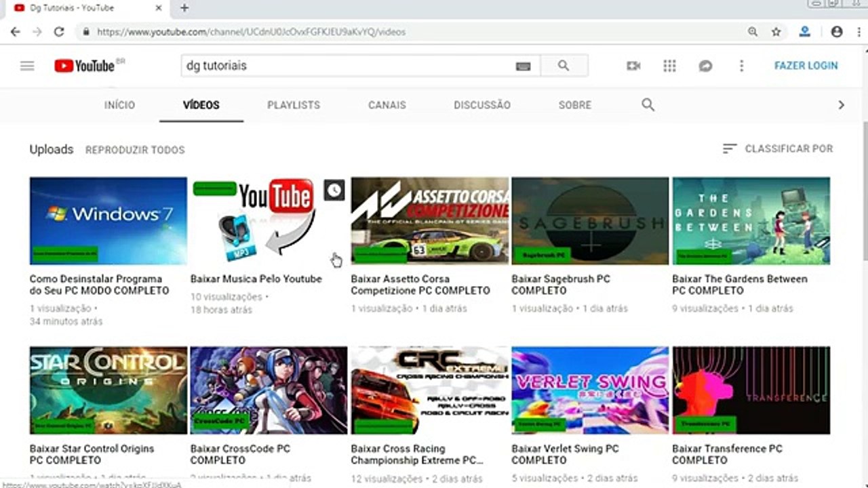Reload the current page
The width and height of the screenshot is (868, 488).
(59, 32)
